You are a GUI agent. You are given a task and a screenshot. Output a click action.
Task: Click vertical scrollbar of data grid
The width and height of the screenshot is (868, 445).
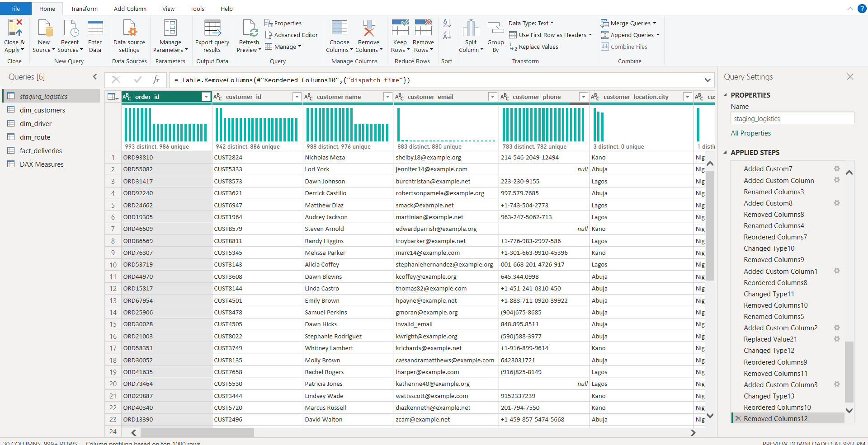(710, 226)
